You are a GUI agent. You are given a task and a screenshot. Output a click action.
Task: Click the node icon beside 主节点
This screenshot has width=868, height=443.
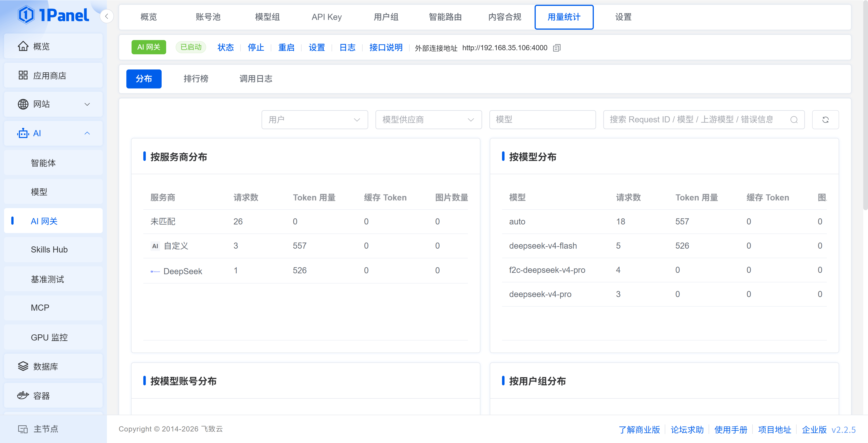click(x=23, y=429)
